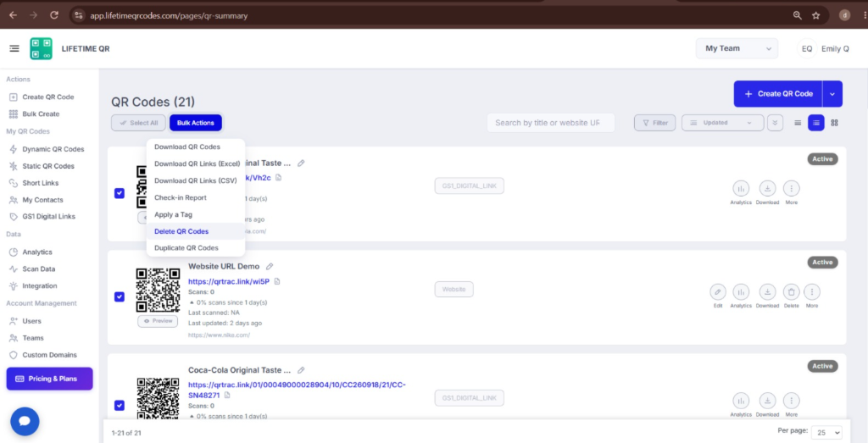Click the blue Create QR Code button
The image size is (868, 443).
pyautogui.click(x=778, y=94)
